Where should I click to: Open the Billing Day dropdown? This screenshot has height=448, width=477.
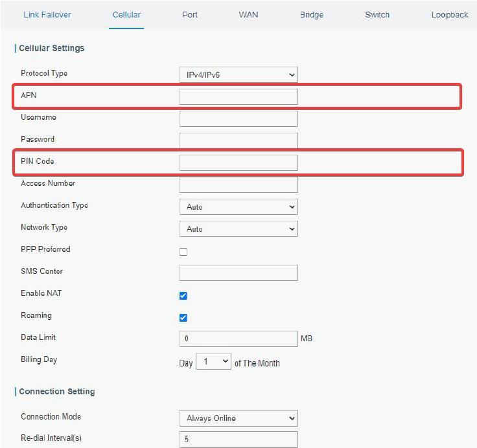[214, 361]
